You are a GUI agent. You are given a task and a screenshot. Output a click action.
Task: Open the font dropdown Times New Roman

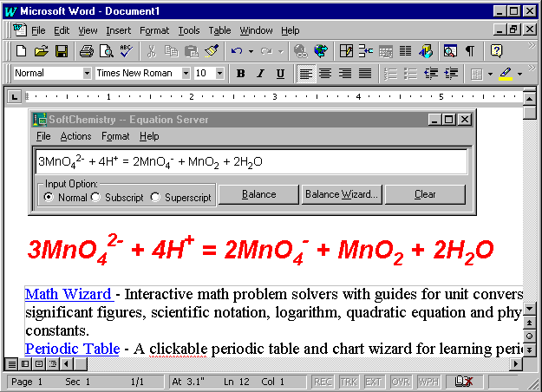[x=186, y=74]
